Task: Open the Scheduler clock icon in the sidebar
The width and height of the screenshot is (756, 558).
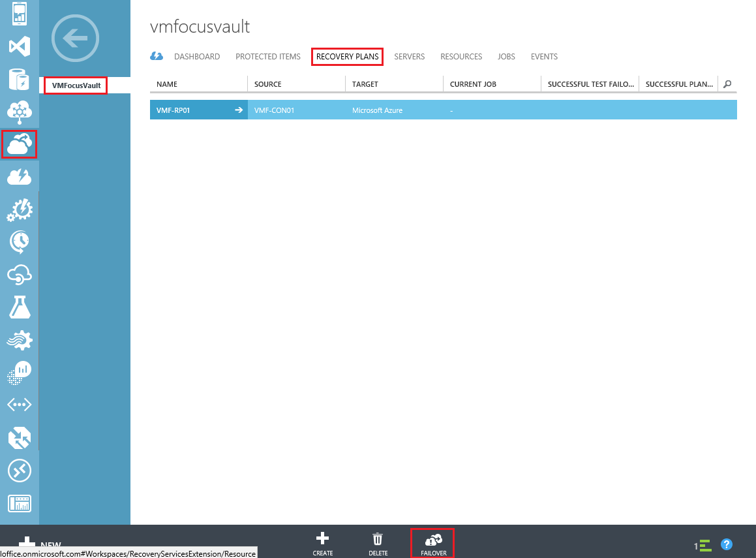Action: click(20, 242)
